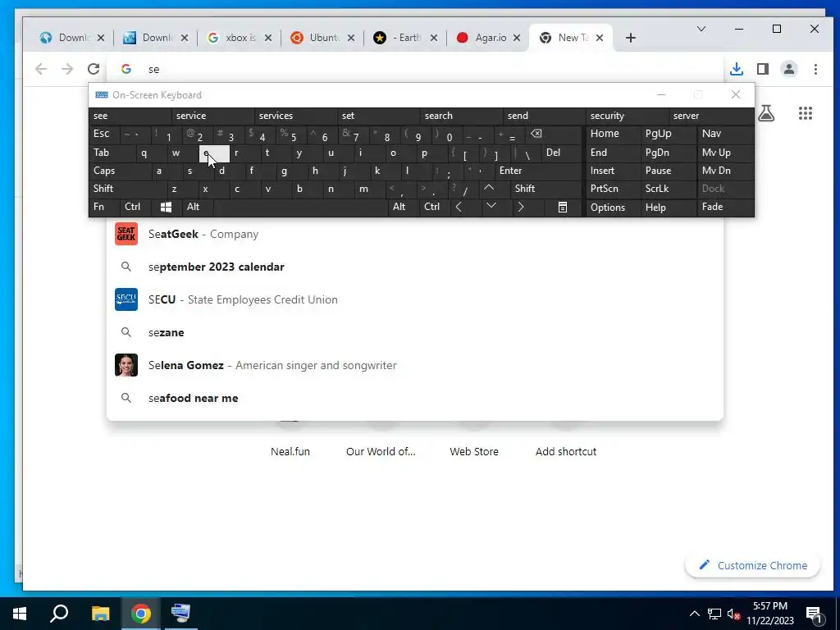Open the Chrome downloads icon

pyautogui.click(x=737, y=69)
